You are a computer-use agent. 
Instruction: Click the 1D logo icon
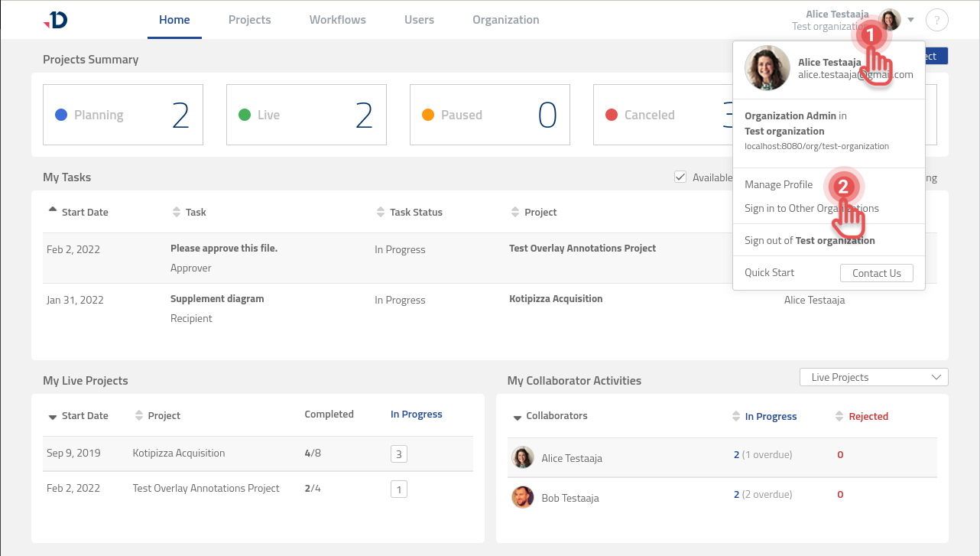point(56,20)
